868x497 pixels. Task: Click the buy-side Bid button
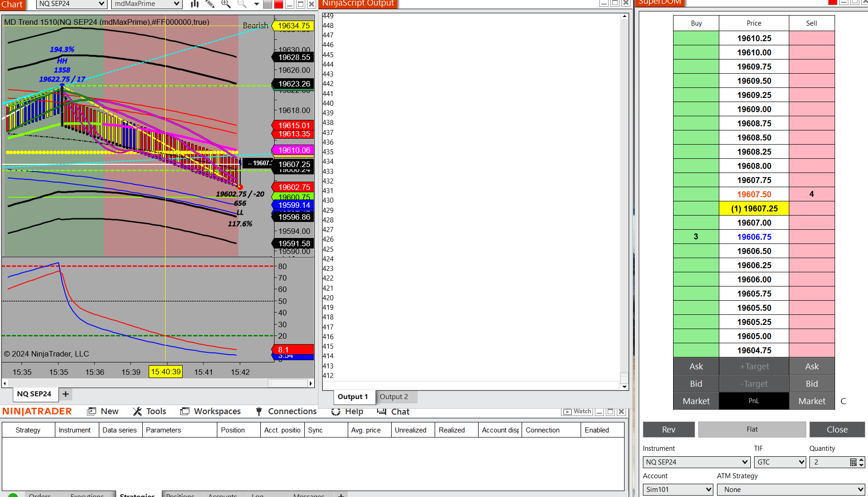[696, 384]
